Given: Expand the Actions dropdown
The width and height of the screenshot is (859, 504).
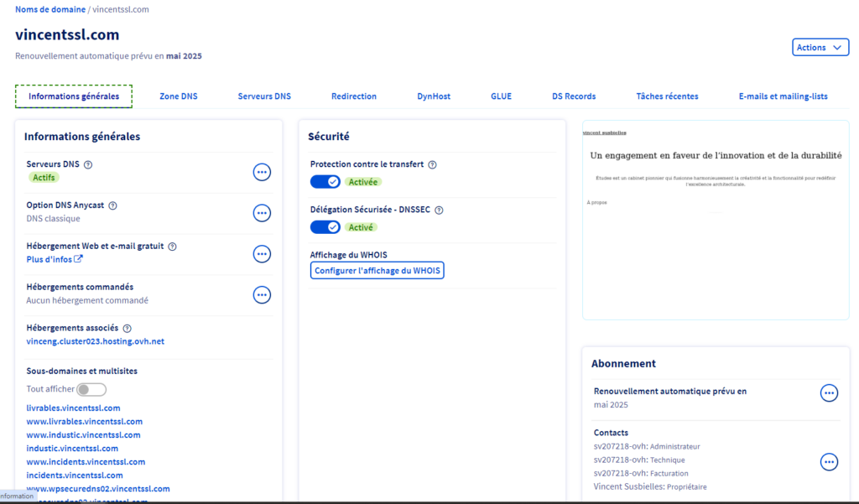Looking at the screenshot, I should click(820, 48).
